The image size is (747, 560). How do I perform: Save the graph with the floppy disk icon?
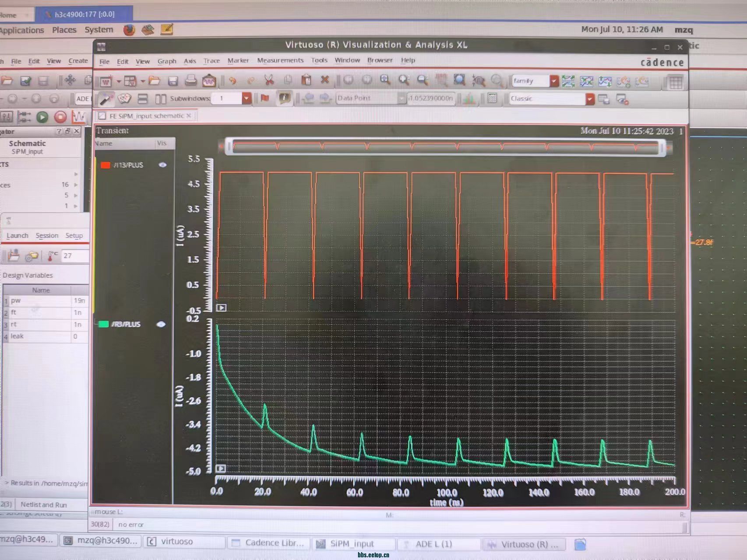coord(173,81)
